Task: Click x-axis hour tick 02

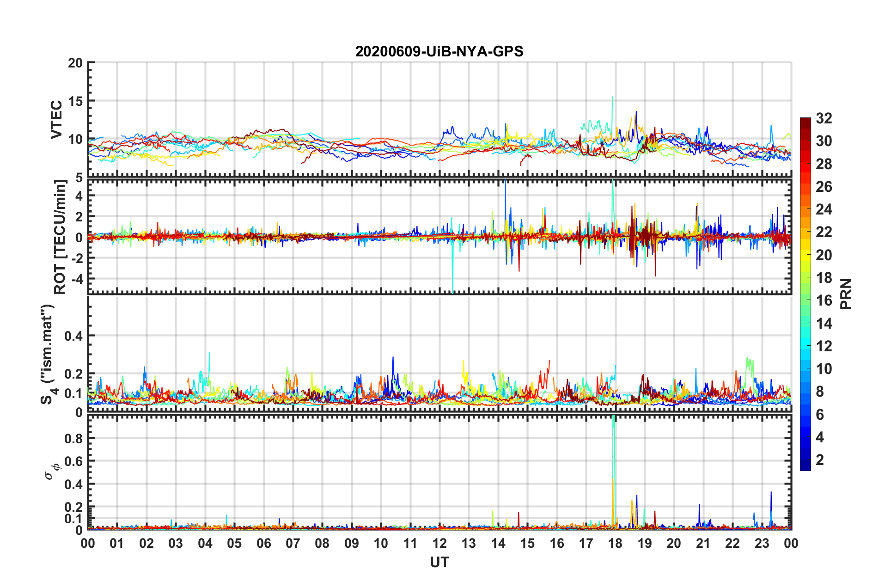Action: (146, 543)
